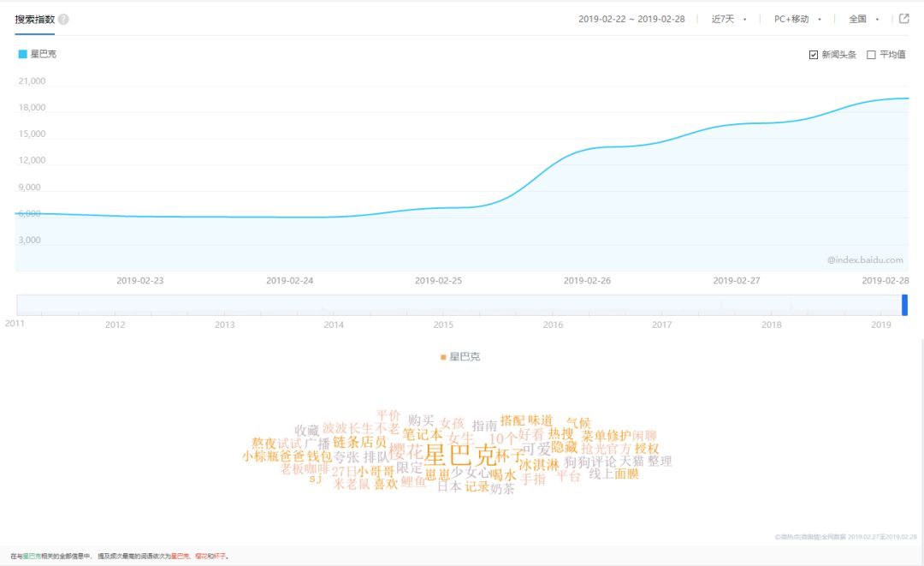Click the 2012 year marker on the timeline
This screenshot has width=924, height=566.
tap(115, 325)
